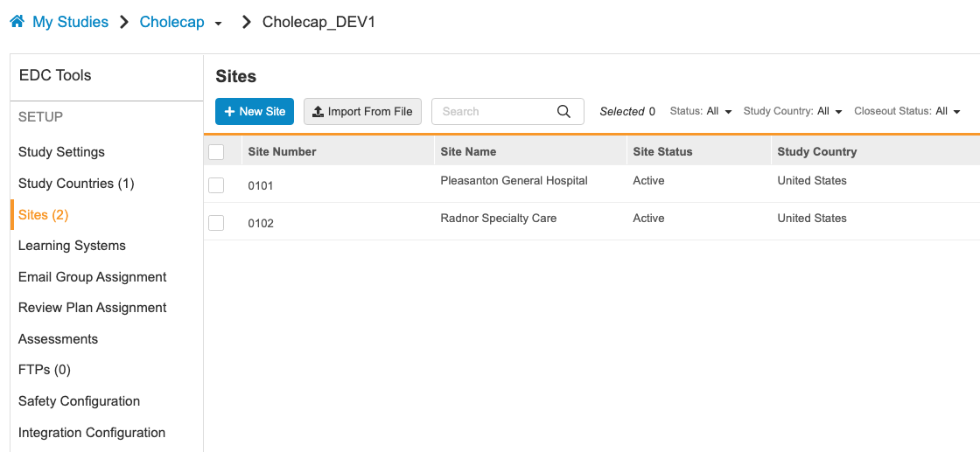Sort by Site Number column header

pos(282,151)
